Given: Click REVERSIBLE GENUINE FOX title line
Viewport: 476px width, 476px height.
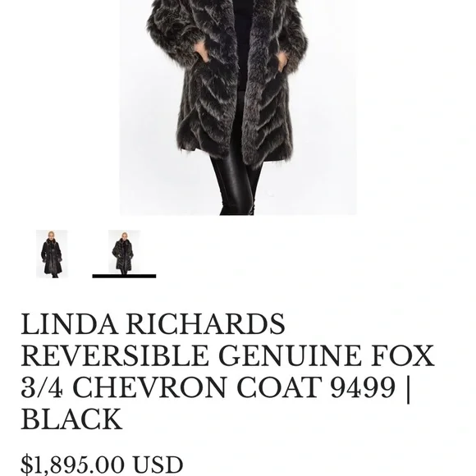Looking at the screenshot, I should coord(227,356).
